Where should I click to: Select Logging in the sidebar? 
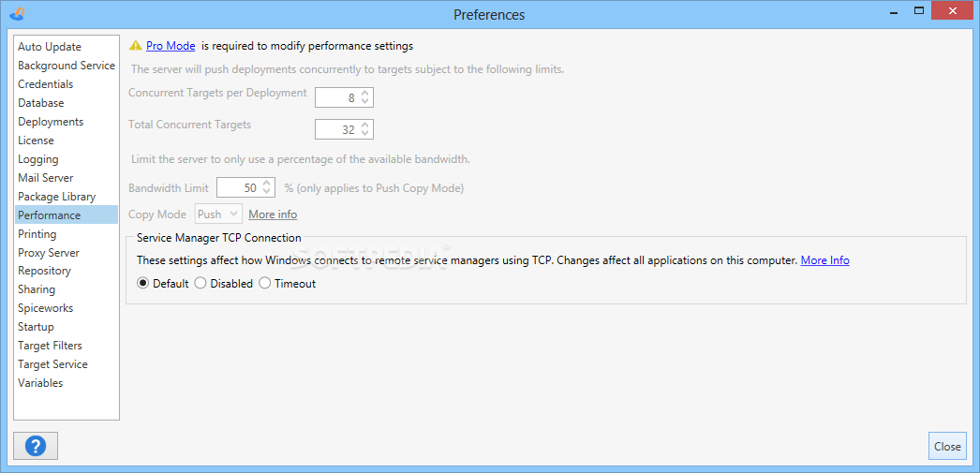tap(67, 159)
